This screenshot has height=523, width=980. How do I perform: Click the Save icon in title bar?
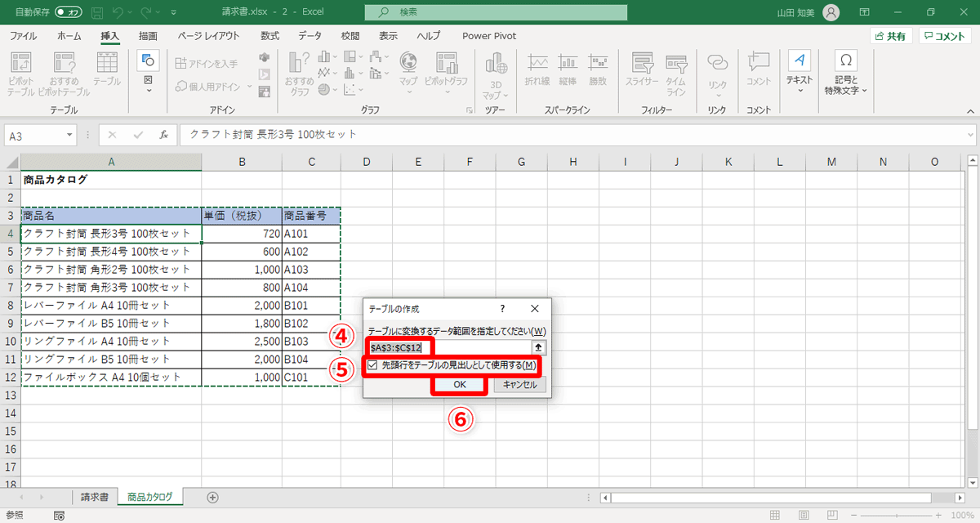(98, 12)
